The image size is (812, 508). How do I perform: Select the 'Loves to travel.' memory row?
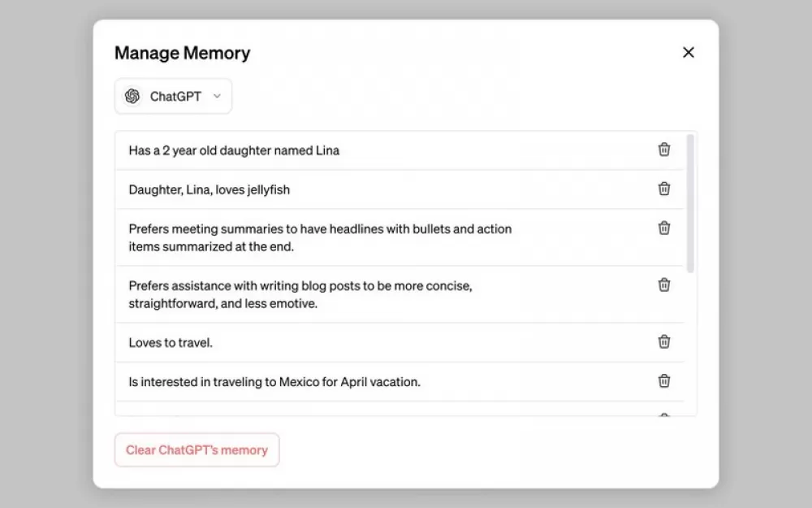(x=400, y=342)
